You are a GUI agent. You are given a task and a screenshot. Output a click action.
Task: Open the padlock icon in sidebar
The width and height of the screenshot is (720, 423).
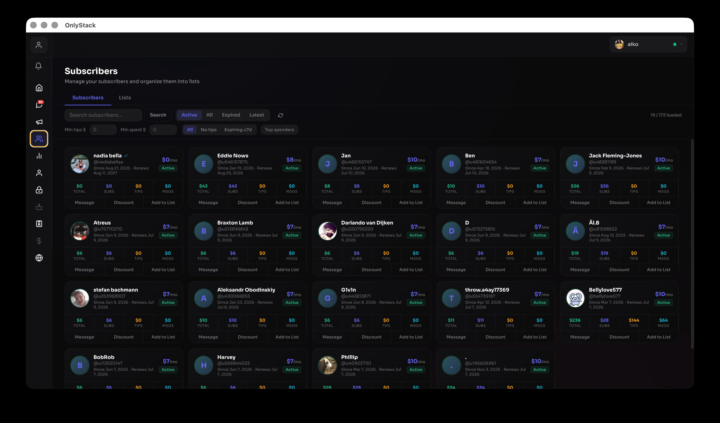(x=39, y=190)
